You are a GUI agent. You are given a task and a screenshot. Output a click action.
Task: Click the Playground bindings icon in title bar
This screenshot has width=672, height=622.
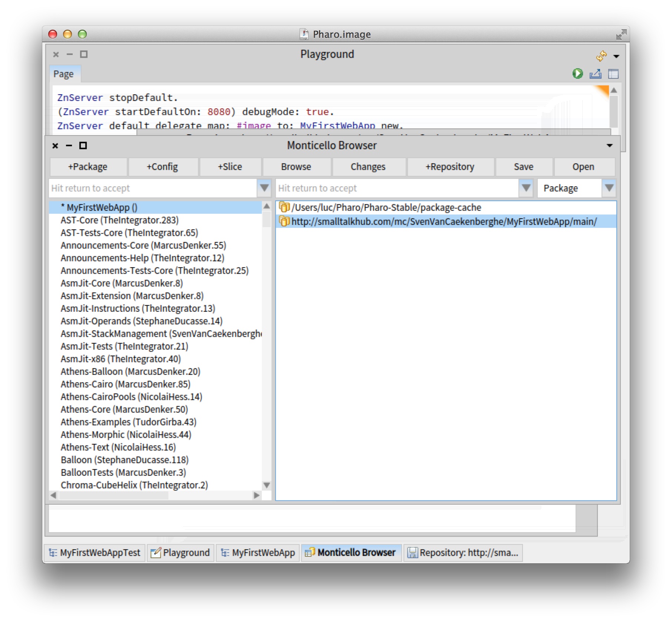tap(601, 56)
